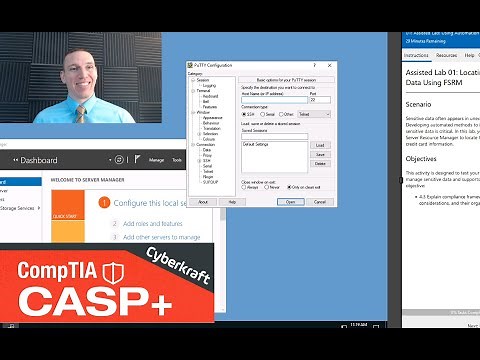The height and width of the screenshot is (360, 480).
Task: Choose Never for close window on exit
Action: [x=266, y=187]
